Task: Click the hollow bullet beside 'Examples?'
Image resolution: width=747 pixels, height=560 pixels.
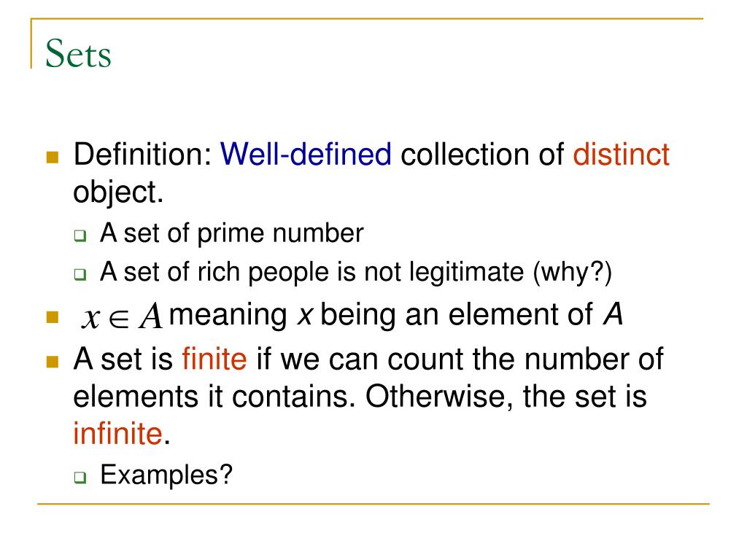Action: [x=80, y=477]
